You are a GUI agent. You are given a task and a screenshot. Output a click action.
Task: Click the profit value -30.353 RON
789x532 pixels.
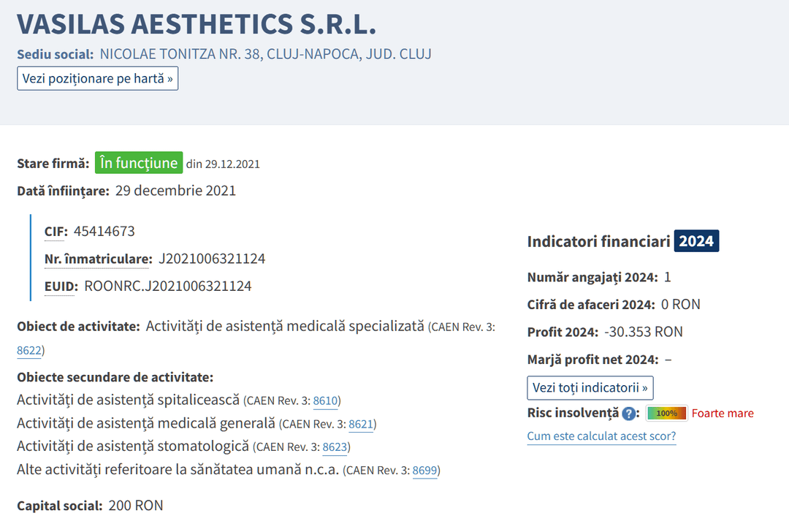point(644,332)
